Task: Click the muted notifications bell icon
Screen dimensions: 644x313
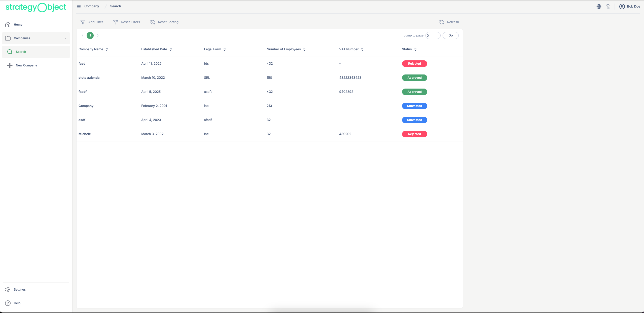Action: point(608,7)
